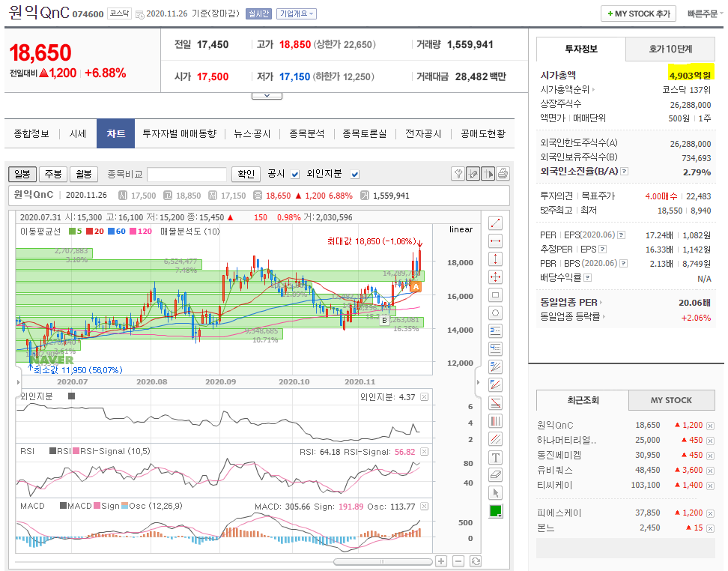Image resolution: width=728 pixels, height=571 pixels.
Task: Switch to 호가10단계 tab
Action: (x=670, y=49)
